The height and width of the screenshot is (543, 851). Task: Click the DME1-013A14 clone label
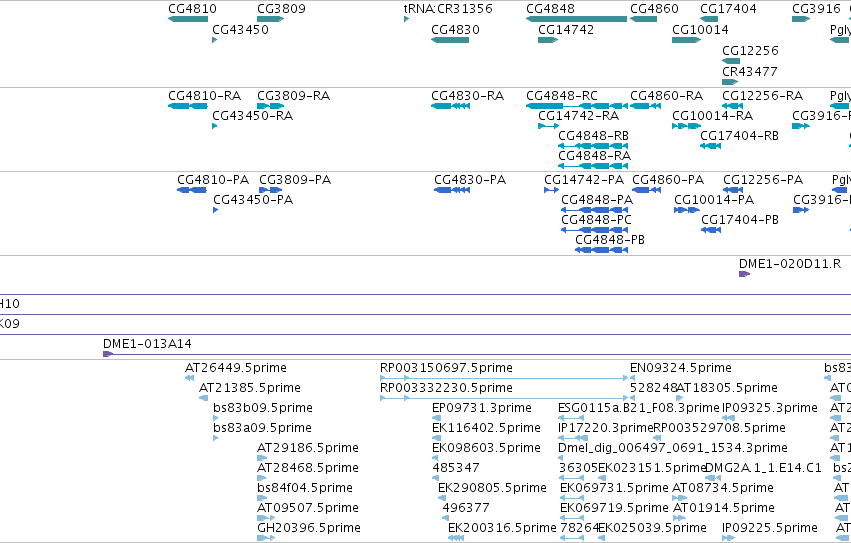[147, 344]
